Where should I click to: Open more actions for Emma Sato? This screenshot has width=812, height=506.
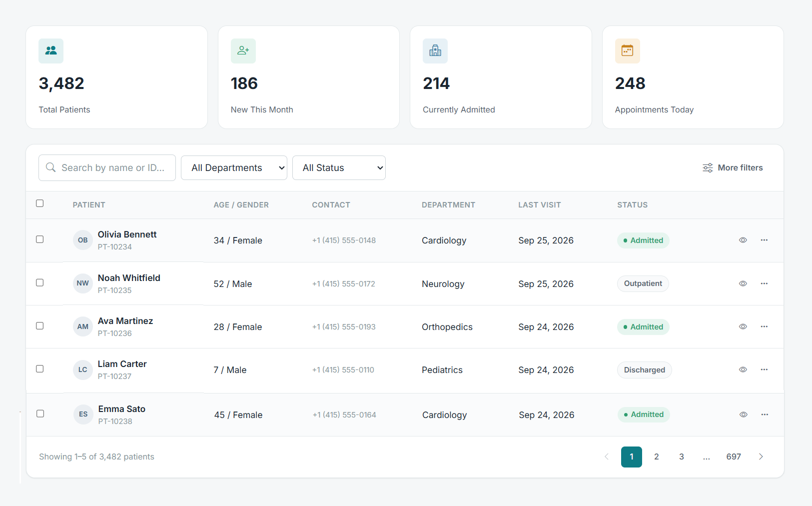(x=765, y=414)
